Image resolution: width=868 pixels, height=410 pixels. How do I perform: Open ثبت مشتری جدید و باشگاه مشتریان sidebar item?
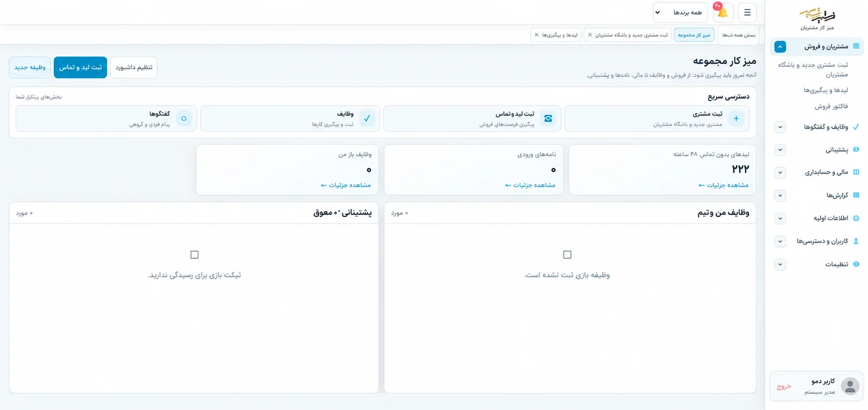[813, 69]
